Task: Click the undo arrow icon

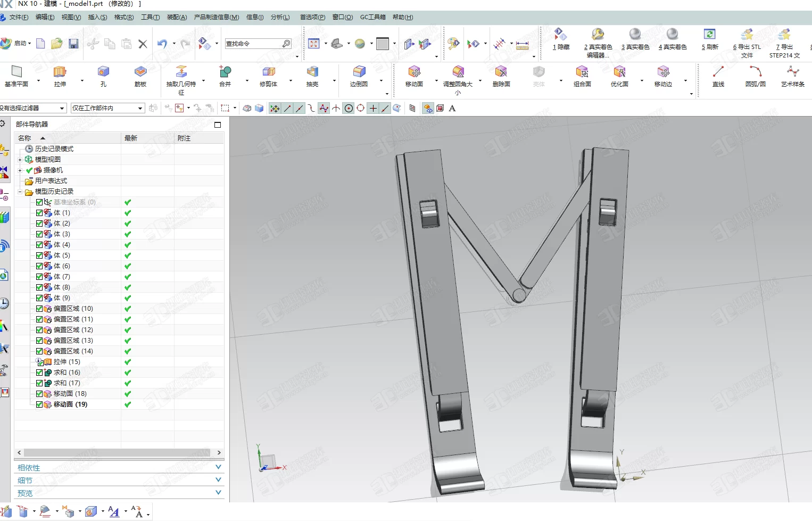Action: (x=162, y=44)
